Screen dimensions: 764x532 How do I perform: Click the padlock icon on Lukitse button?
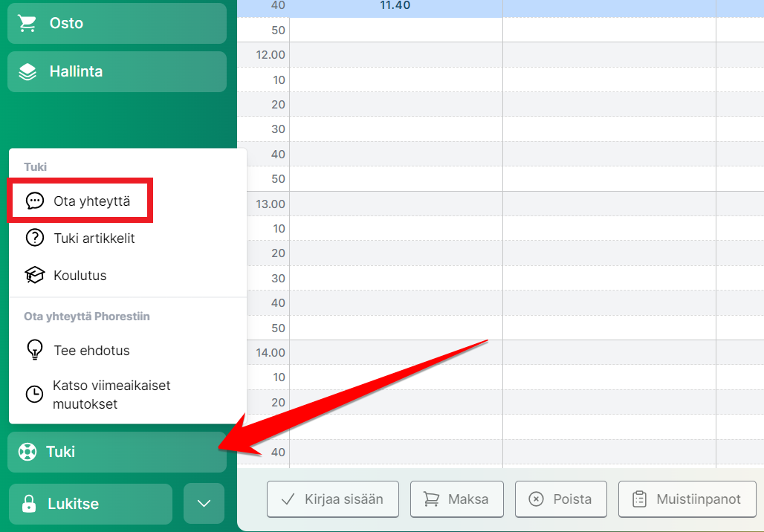tap(29, 504)
